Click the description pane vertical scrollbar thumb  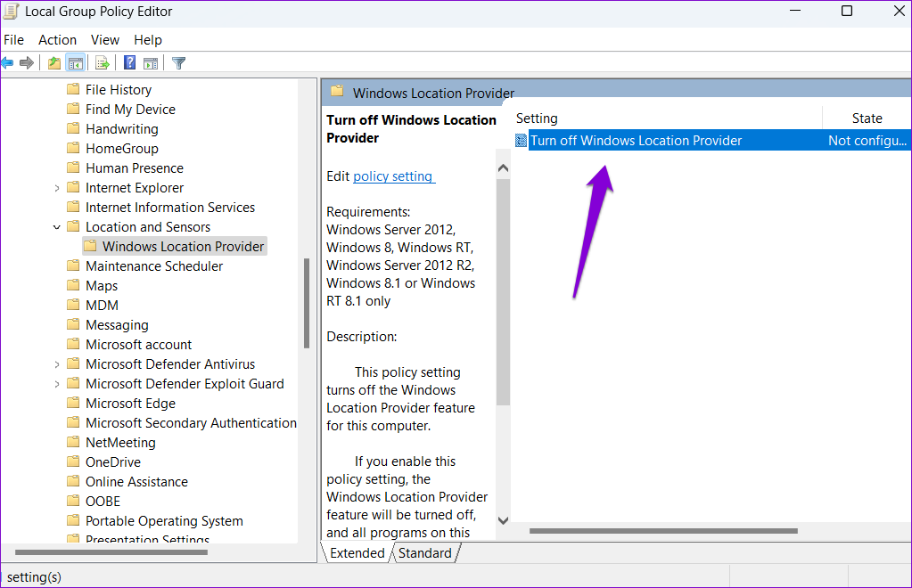click(503, 292)
